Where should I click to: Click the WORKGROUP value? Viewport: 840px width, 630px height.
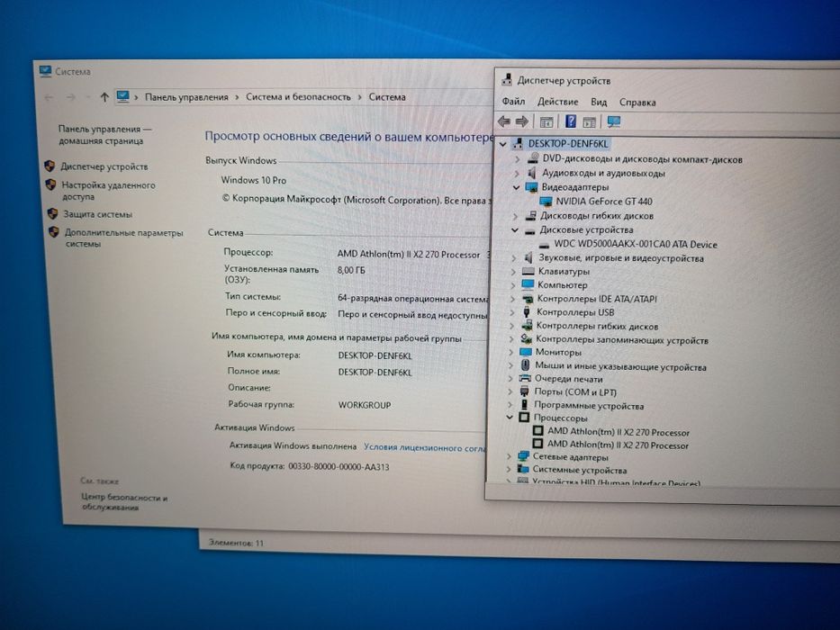(365, 405)
